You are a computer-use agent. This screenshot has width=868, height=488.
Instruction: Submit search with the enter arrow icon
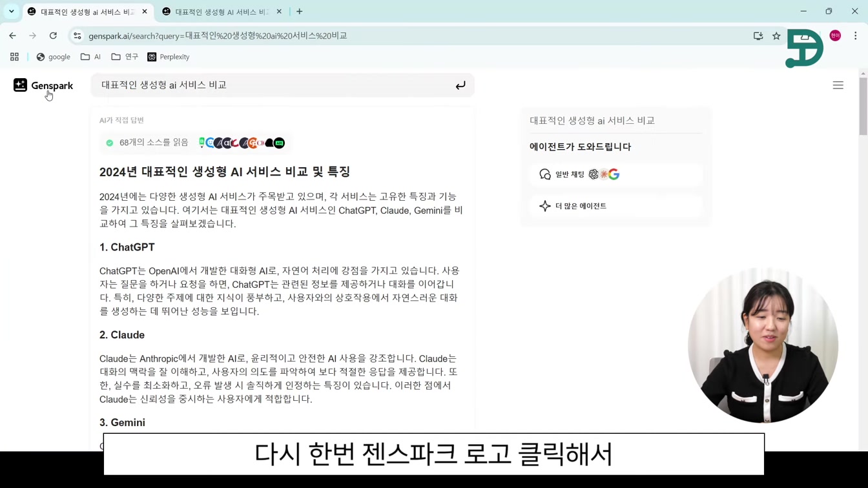coord(460,85)
